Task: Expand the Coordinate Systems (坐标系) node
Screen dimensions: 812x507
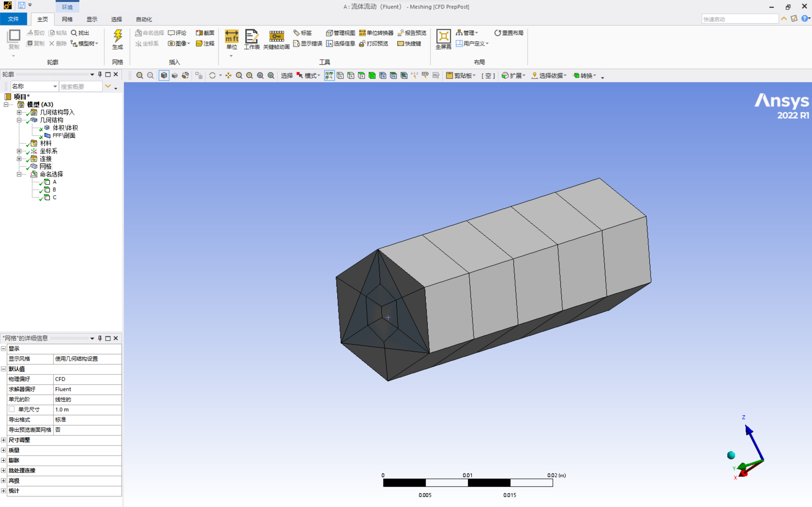Action: pos(19,151)
